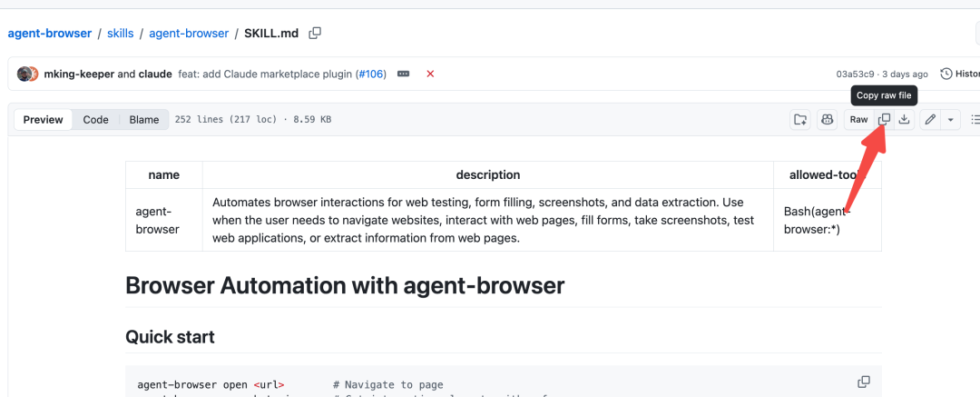Open mking-keeper's profile link
This screenshot has width=980, height=397.
(x=79, y=74)
